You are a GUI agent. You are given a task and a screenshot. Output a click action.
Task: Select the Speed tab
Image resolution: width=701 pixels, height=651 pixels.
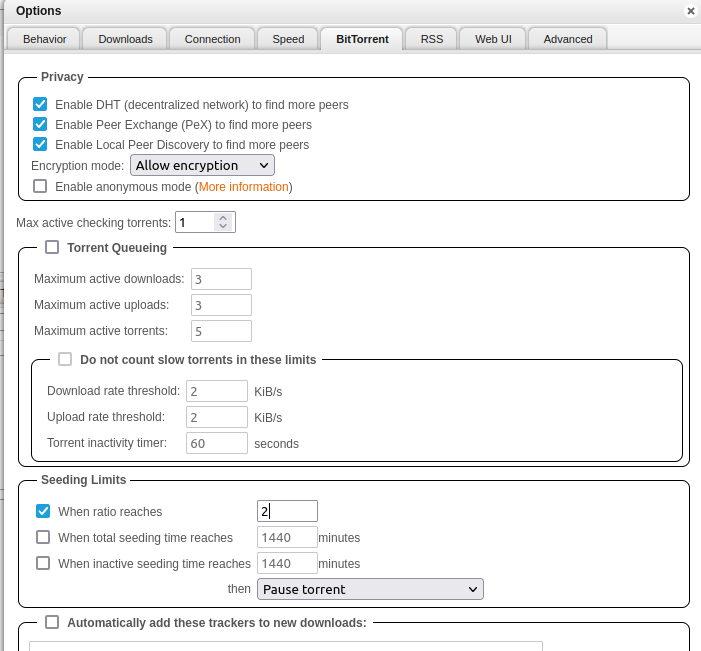(x=288, y=39)
